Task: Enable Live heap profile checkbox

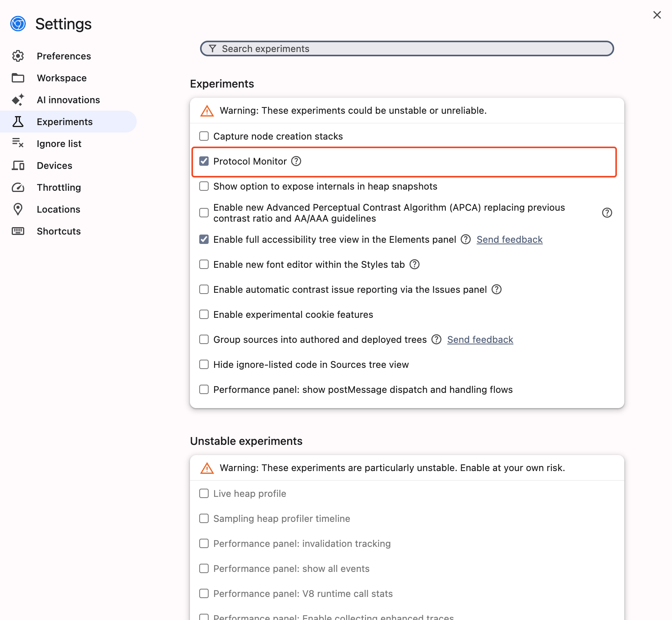Action: point(204,493)
